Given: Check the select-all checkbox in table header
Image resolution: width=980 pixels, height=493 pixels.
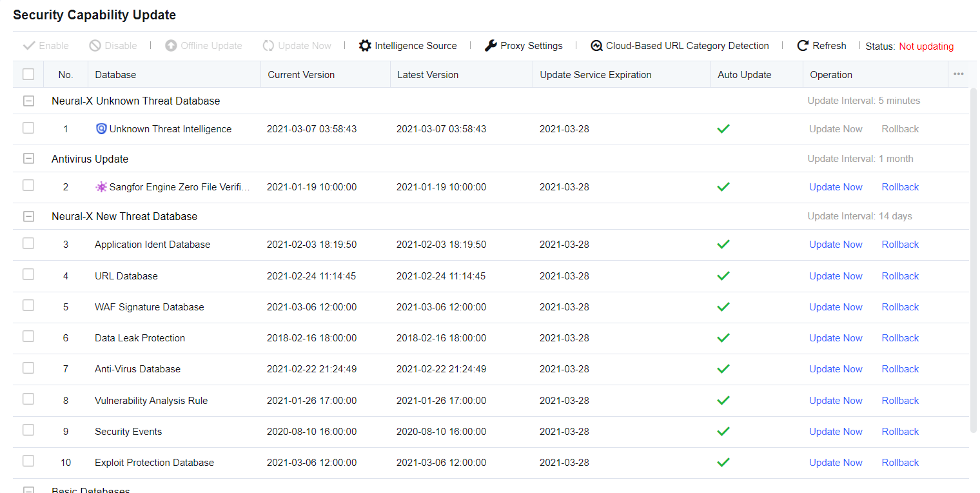Looking at the screenshot, I should [28, 74].
